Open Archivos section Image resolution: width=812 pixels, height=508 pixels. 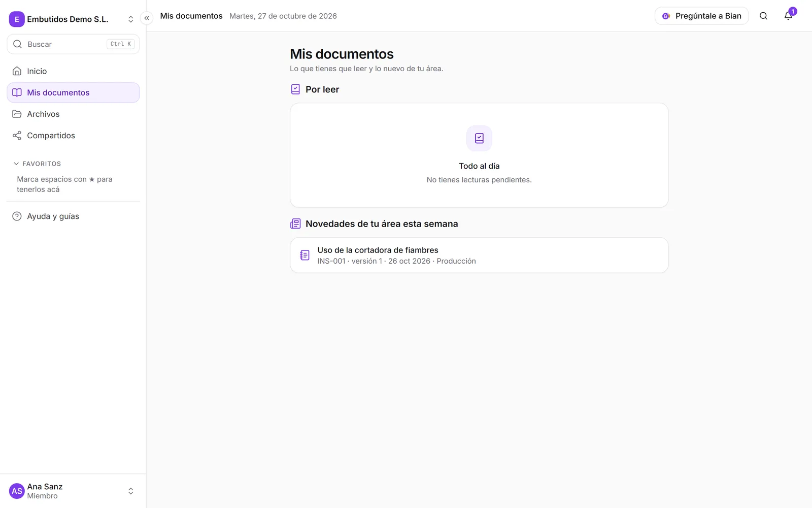73,114
